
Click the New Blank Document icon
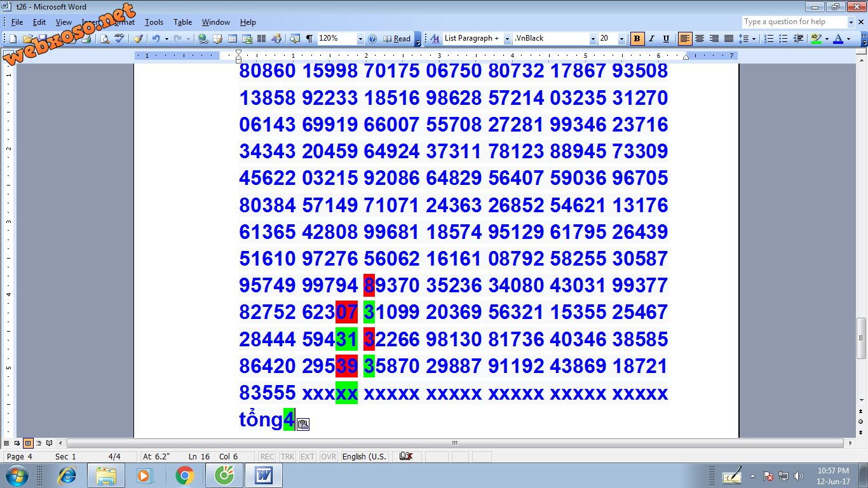13,39
